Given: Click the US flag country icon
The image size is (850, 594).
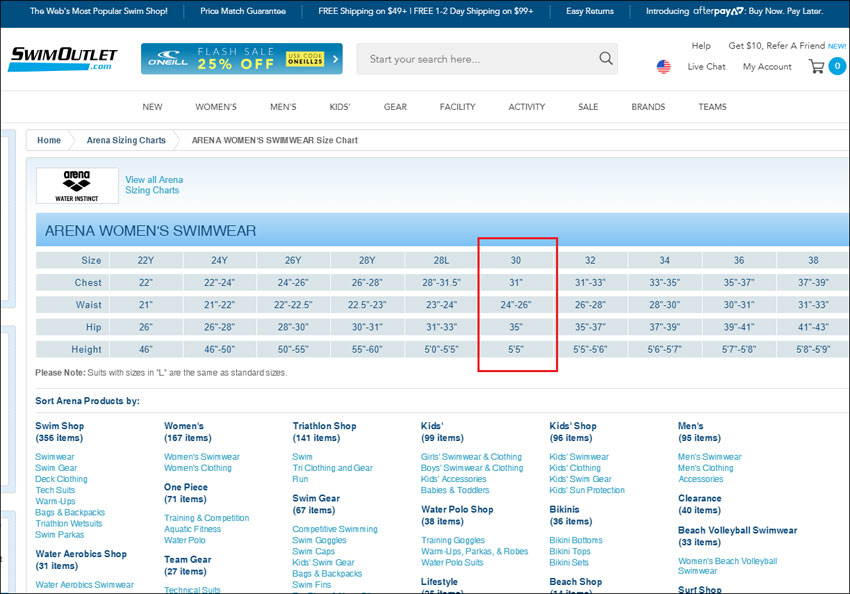Looking at the screenshot, I should click(664, 67).
